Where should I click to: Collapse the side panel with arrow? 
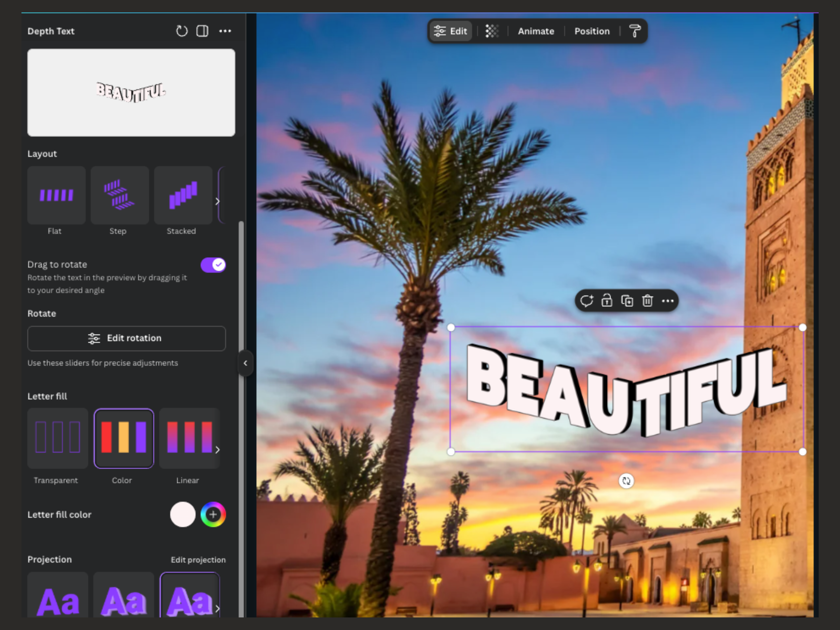pos(245,363)
